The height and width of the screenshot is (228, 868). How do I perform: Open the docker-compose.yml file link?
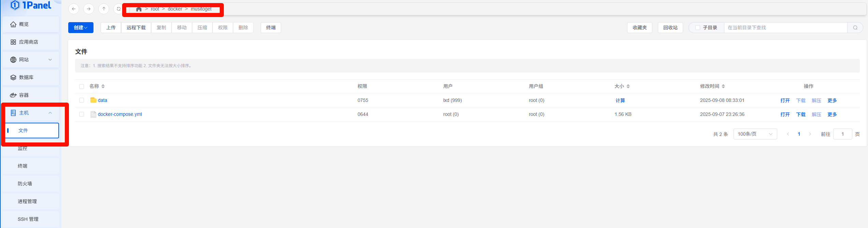(x=120, y=114)
